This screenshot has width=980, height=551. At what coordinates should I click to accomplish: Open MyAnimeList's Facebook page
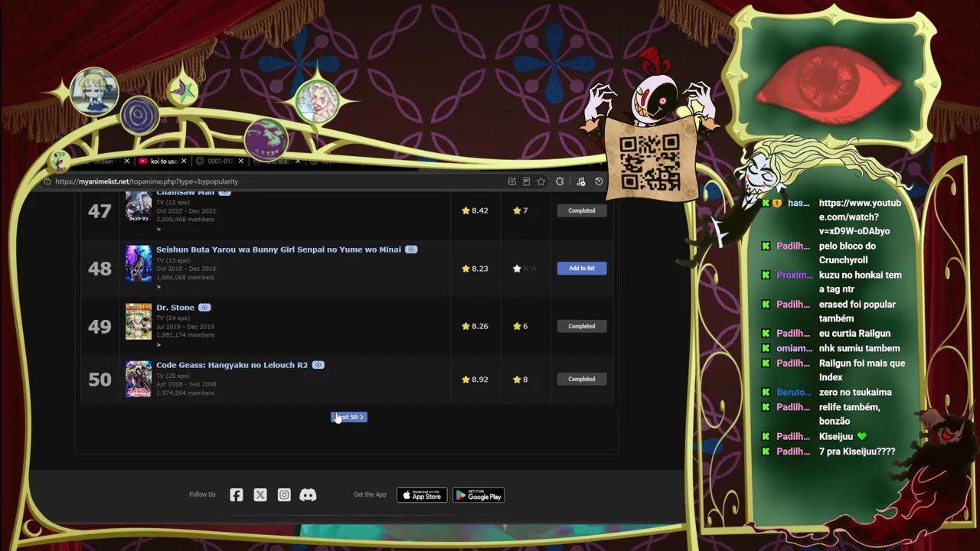tap(237, 495)
